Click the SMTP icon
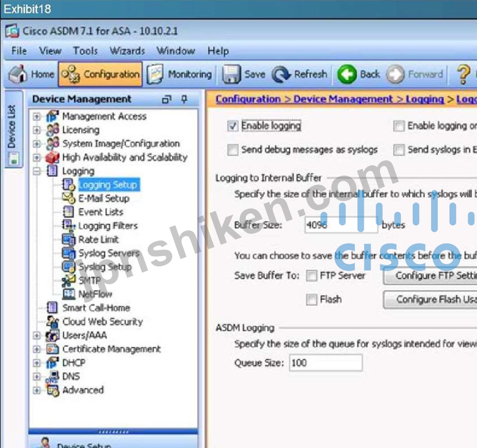This screenshot has width=477, height=448. click(68, 280)
